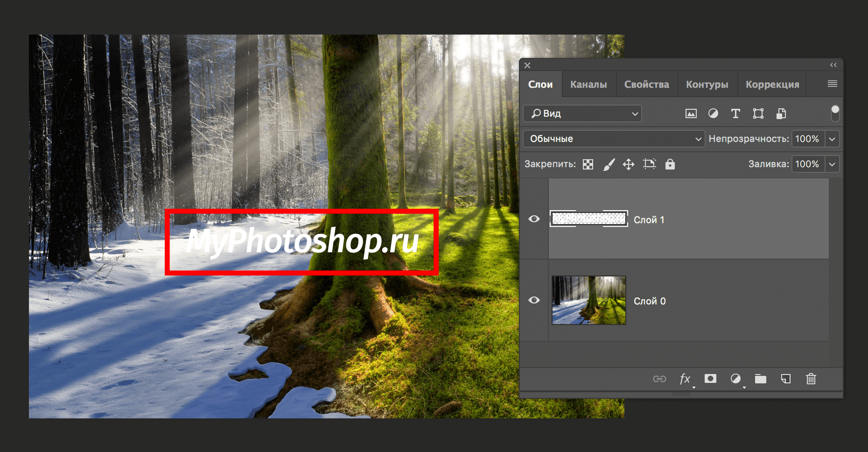Image resolution: width=868 pixels, height=452 pixels.
Task: Click the trash icon to delete layer
Action: pos(811,379)
